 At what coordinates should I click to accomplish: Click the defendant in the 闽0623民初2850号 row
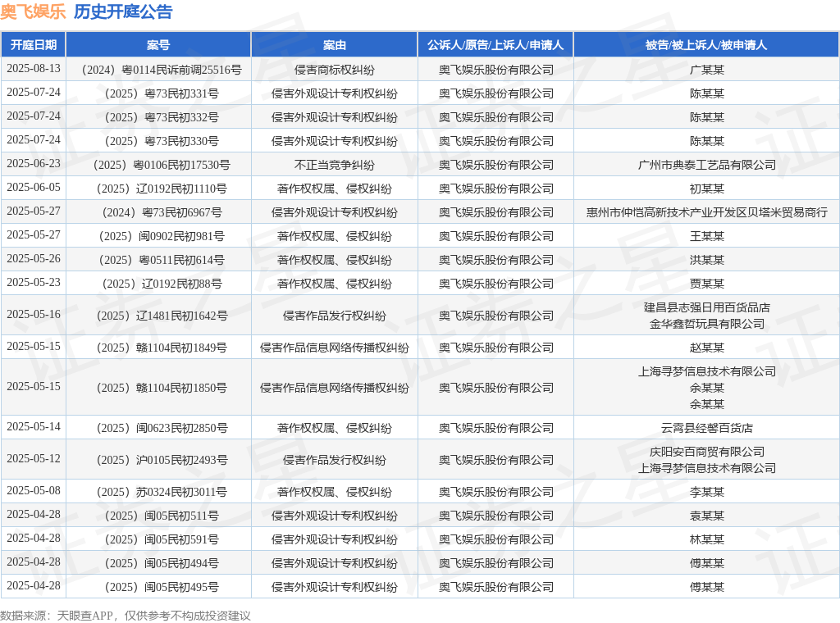point(706,428)
